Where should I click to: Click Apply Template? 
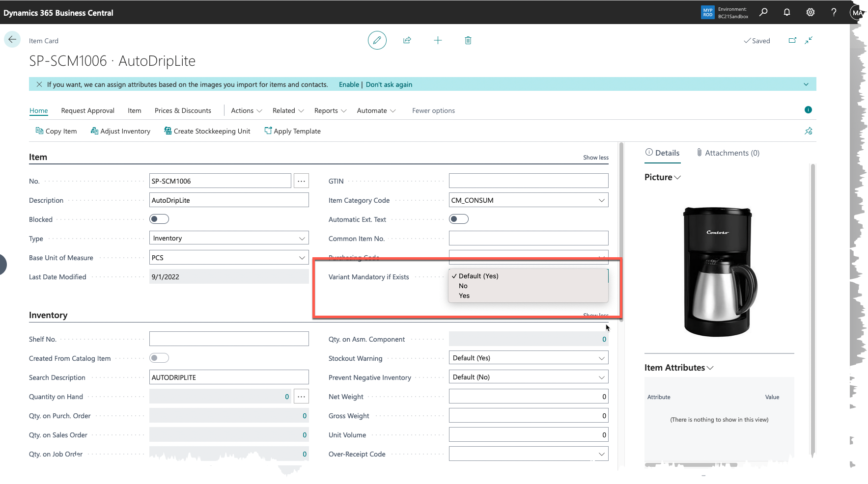293,131
